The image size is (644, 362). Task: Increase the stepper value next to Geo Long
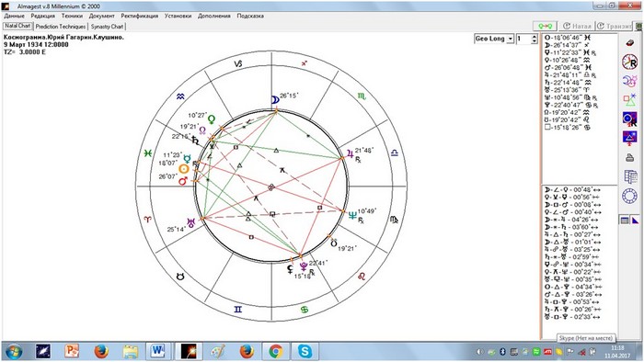pyautogui.click(x=534, y=36)
